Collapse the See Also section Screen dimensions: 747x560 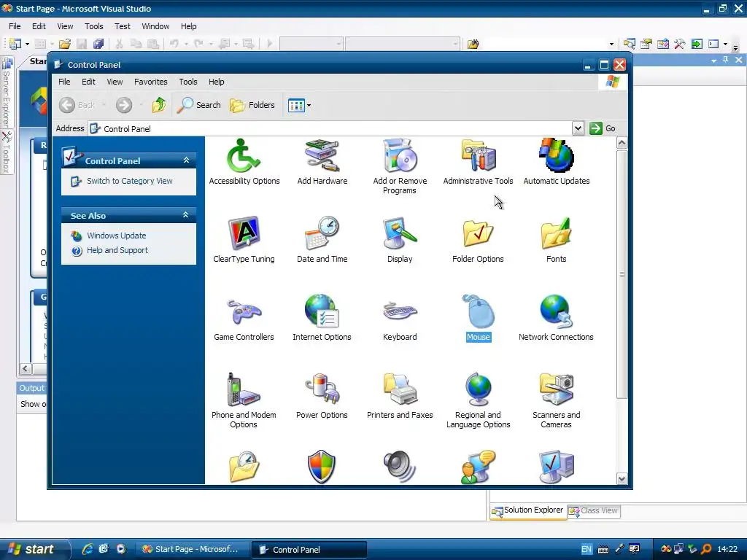pyautogui.click(x=186, y=215)
